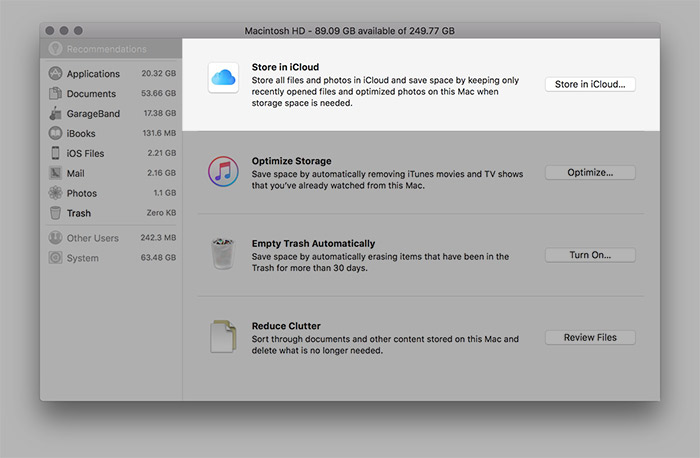Viewport: 700px width, 458px height.
Task: Click the 242.3 MB Other Users size
Action: pyautogui.click(x=158, y=237)
